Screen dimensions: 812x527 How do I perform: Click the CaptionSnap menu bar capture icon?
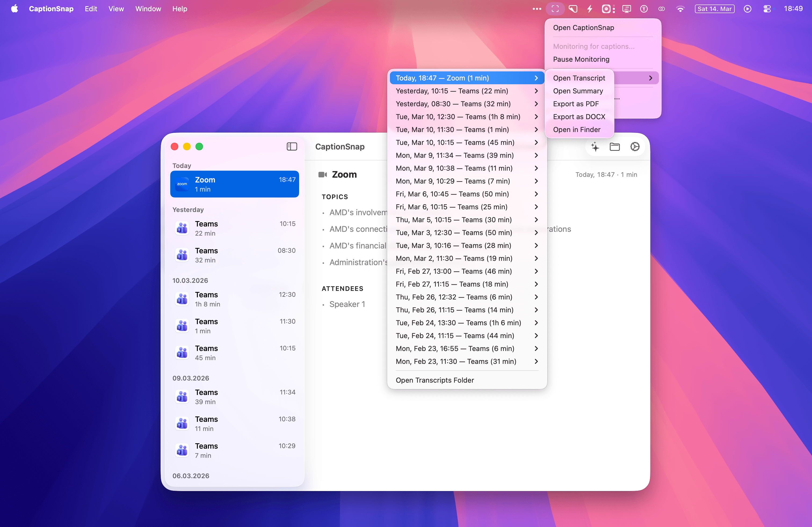[x=555, y=9]
